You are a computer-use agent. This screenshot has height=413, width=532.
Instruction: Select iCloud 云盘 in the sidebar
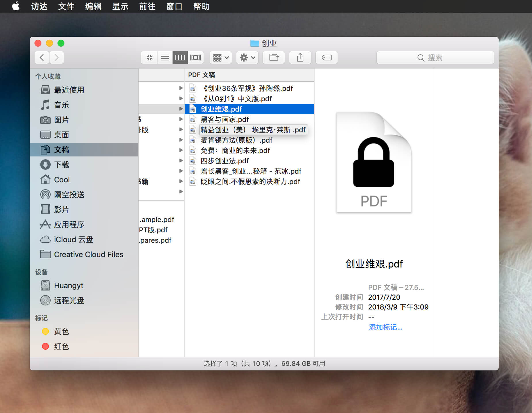pos(73,239)
